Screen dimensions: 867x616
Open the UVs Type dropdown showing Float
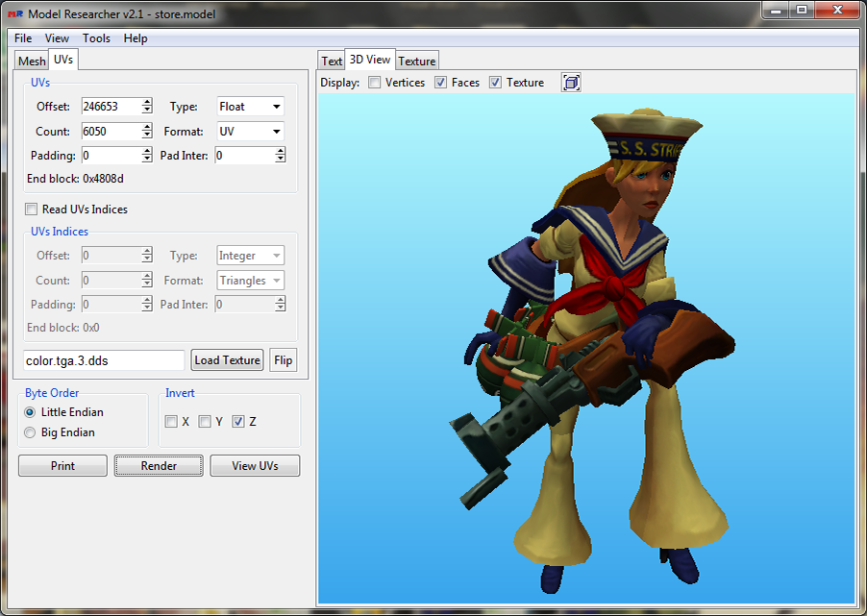tap(251, 106)
